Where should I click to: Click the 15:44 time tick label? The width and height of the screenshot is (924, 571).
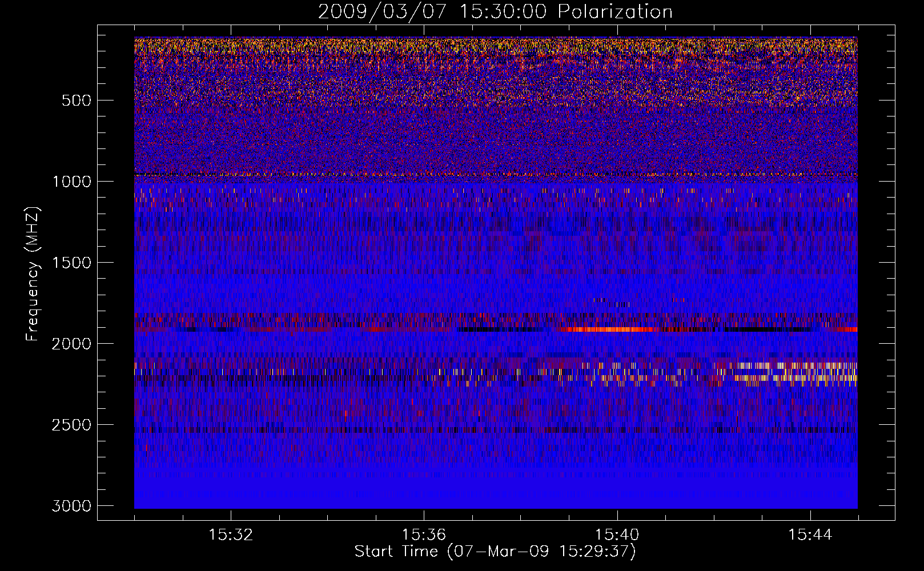[810, 534]
